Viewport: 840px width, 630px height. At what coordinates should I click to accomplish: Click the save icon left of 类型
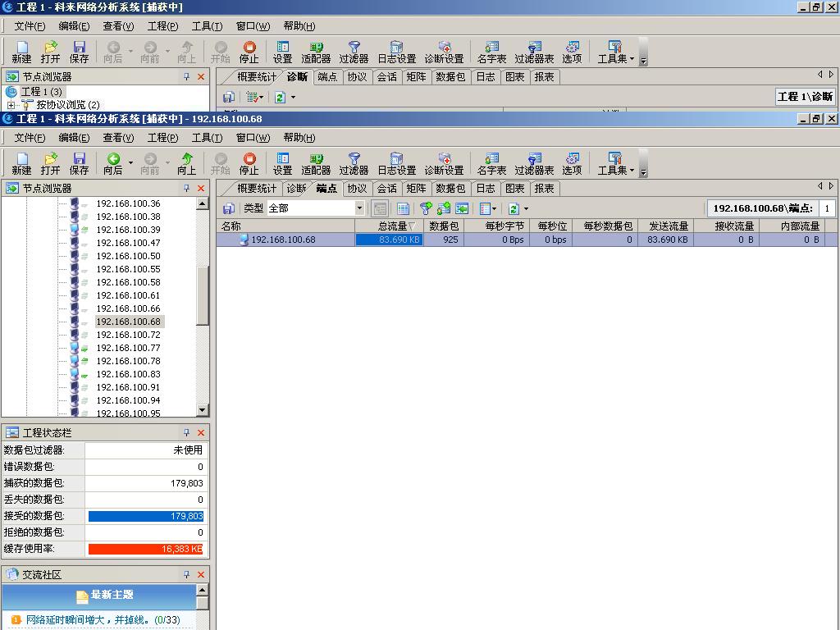[x=229, y=208]
